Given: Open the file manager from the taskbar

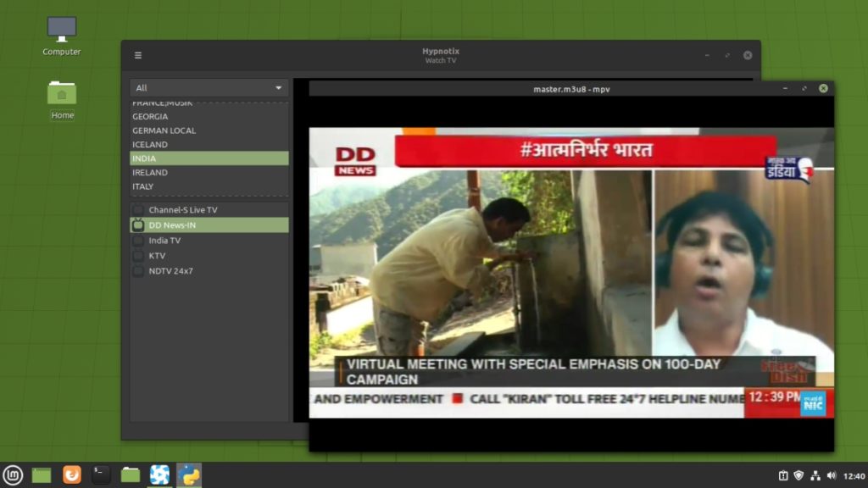Looking at the screenshot, I should (x=130, y=474).
